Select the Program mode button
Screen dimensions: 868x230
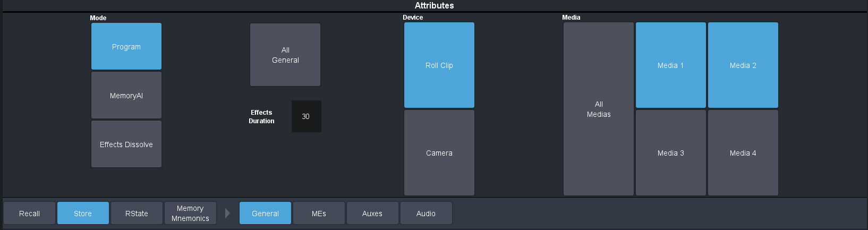[126, 46]
